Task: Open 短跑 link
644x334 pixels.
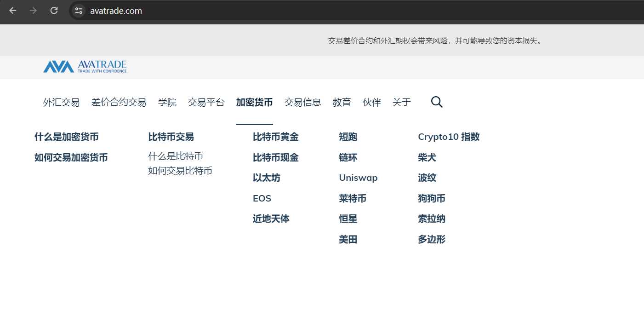Action: 348,137
